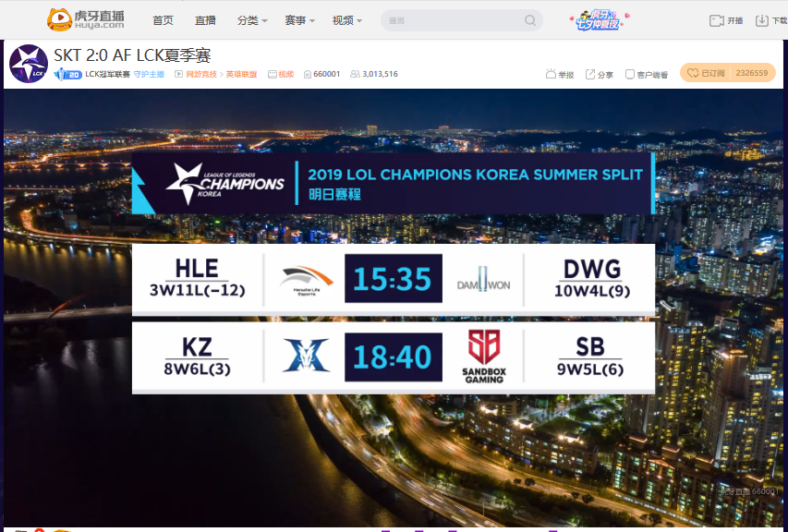This screenshot has width=788, height=532.
Task: Open the 直播 live menu item
Action: (x=205, y=20)
